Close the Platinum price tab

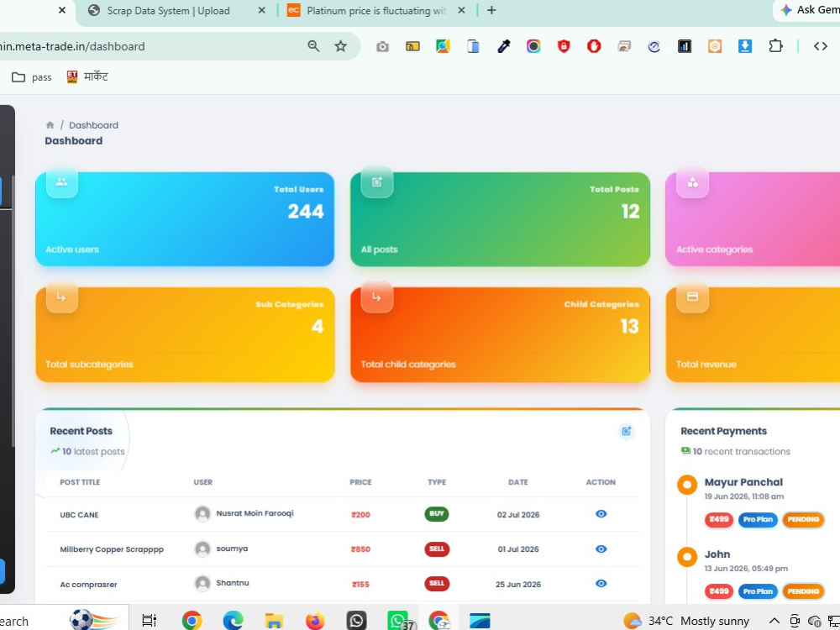point(461,10)
